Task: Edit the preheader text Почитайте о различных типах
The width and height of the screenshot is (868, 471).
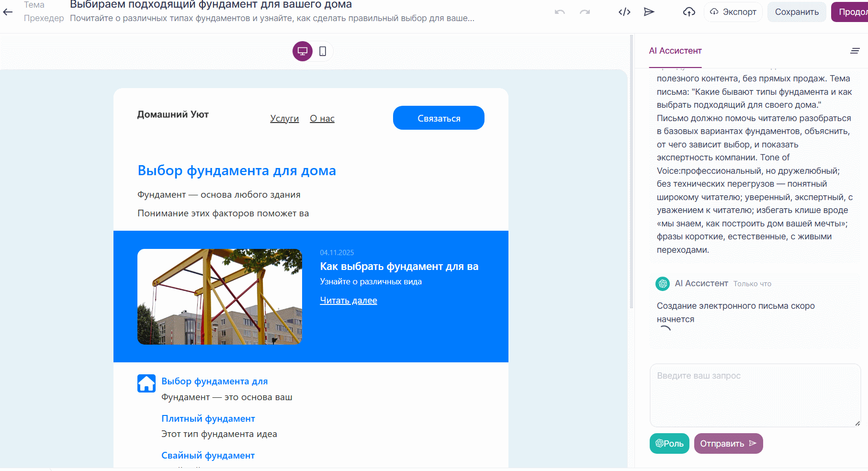Action: click(272, 18)
